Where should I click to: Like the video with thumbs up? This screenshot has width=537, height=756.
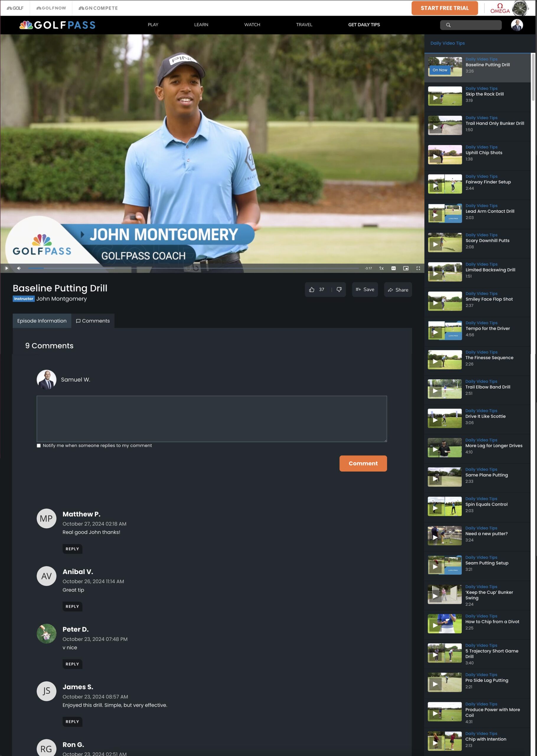[312, 290]
